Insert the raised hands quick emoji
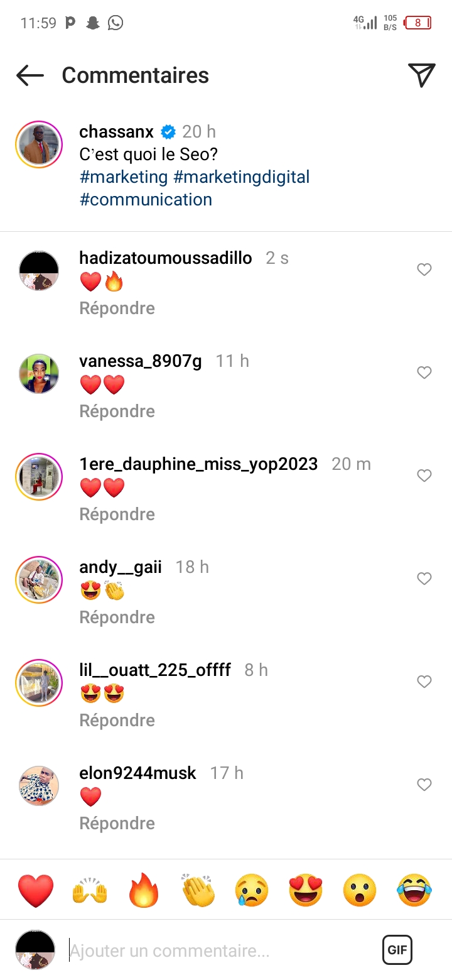Viewport: 452px width, 980px height. click(90, 890)
